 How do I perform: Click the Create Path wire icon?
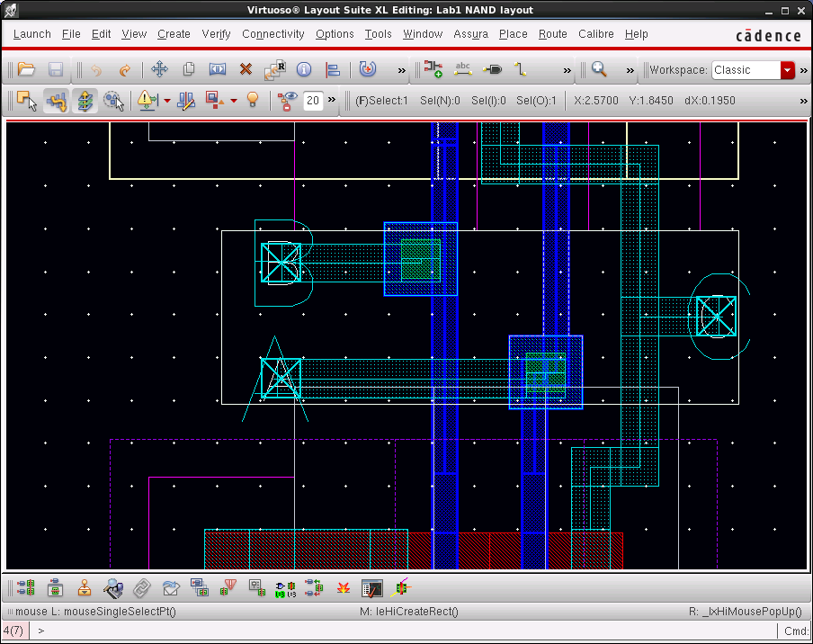[521, 69]
